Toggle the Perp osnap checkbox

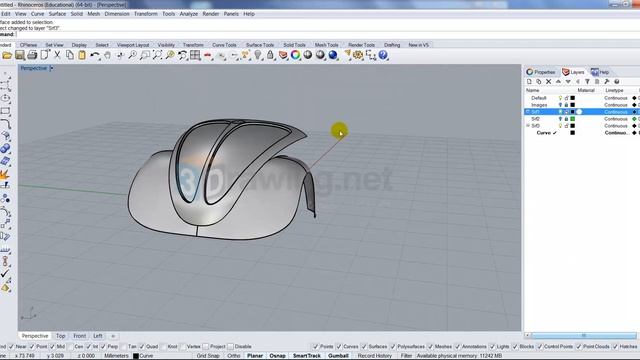pos(103,347)
